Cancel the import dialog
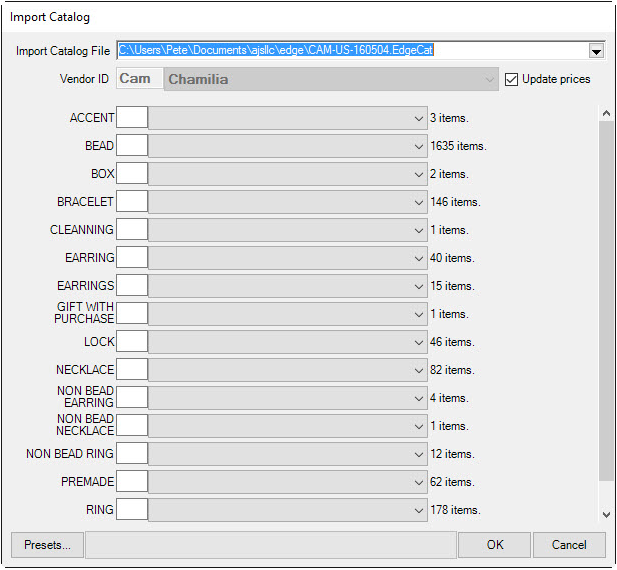 pyautogui.click(x=569, y=545)
